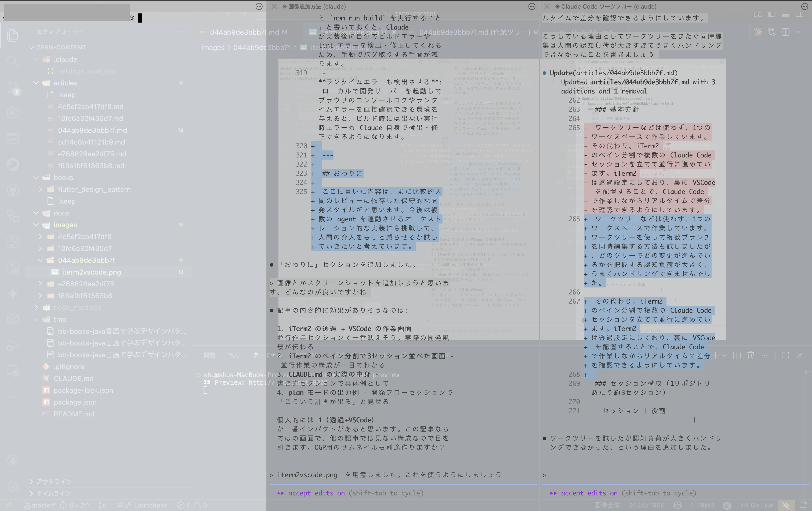The width and height of the screenshot is (812, 511).
Task: Click the Claude asterisk icon in the editor toolbar
Action: click(758, 32)
